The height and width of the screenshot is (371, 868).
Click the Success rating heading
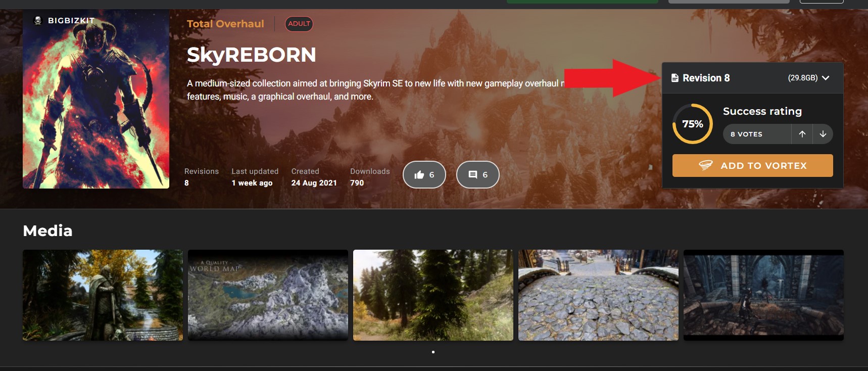(762, 111)
